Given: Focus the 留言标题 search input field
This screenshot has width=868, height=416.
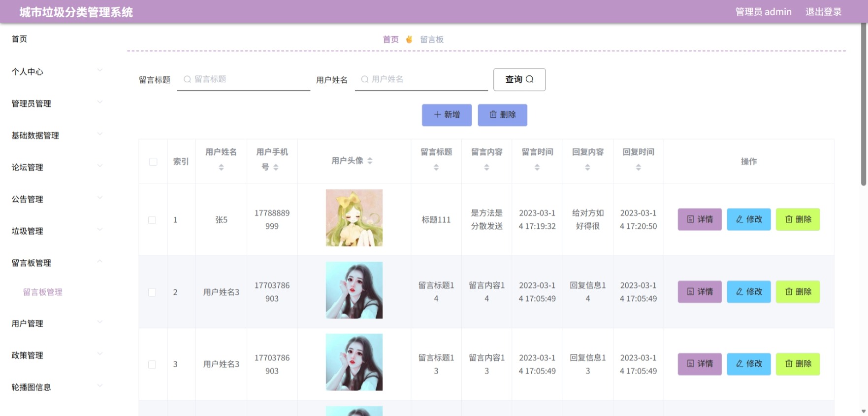Looking at the screenshot, I should coord(244,79).
